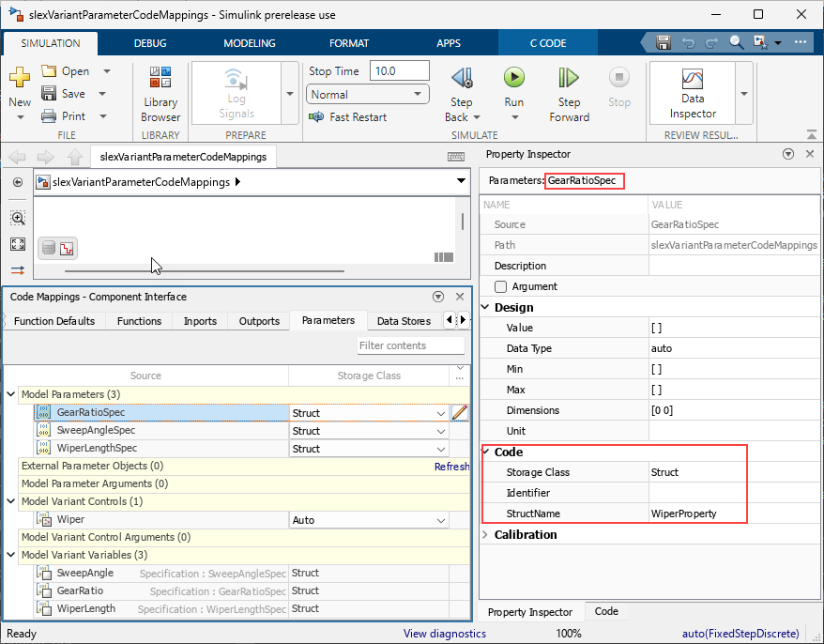Open the Simulation Data Inspector

693,92
